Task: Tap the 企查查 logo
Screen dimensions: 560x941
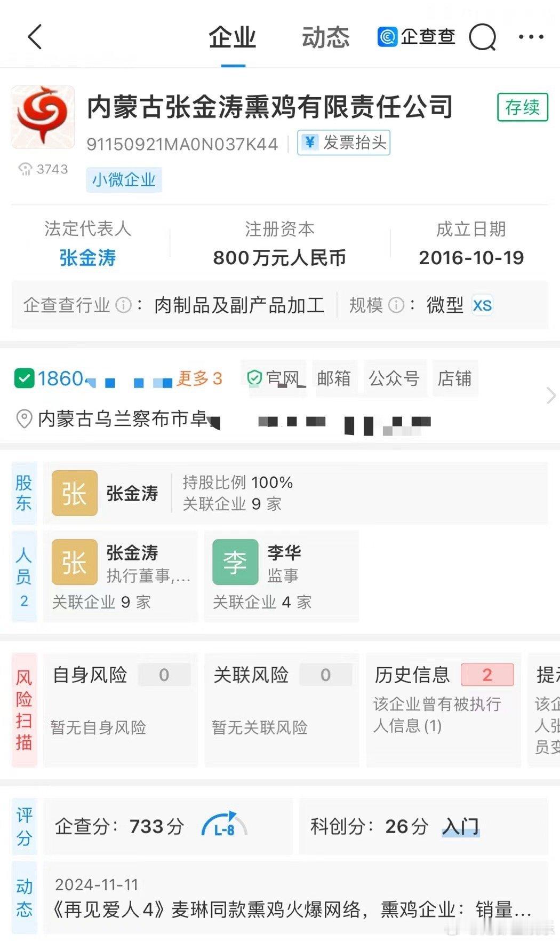Action: coord(417,36)
